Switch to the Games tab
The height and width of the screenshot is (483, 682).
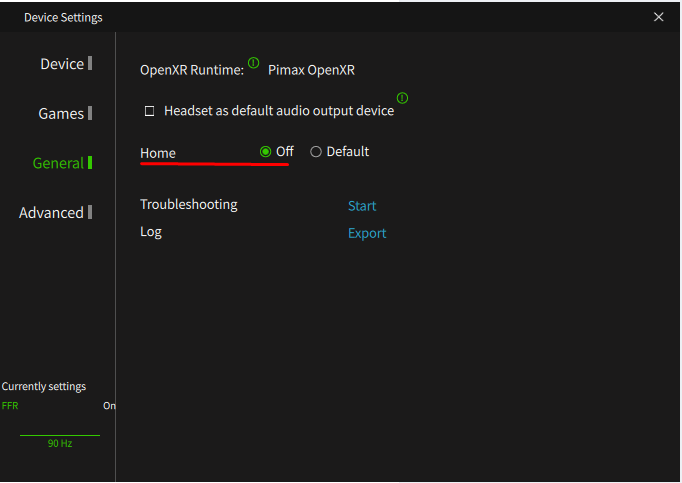pos(61,114)
